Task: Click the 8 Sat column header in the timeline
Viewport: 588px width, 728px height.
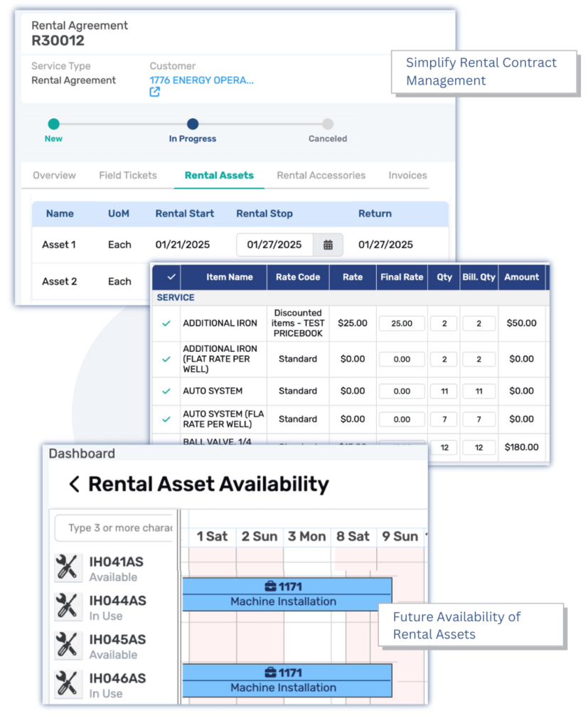Action: (353, 537)
